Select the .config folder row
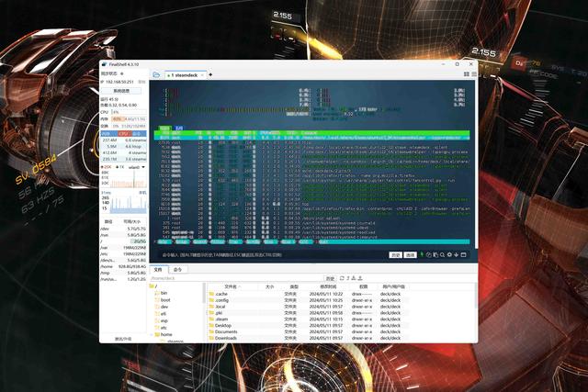 coord(308,300)
